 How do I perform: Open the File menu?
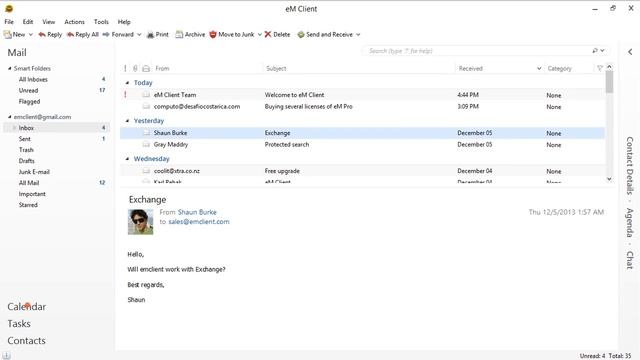pos(9,22)
